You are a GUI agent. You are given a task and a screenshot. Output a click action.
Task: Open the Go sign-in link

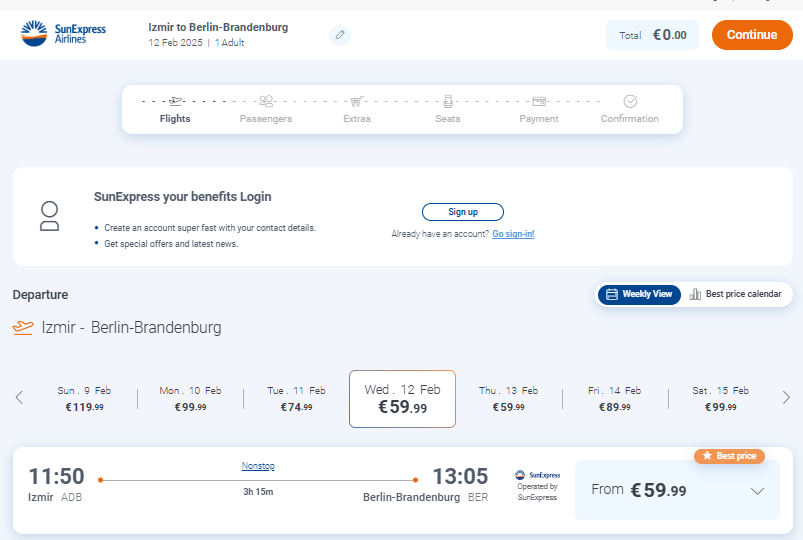pos(513,234)
